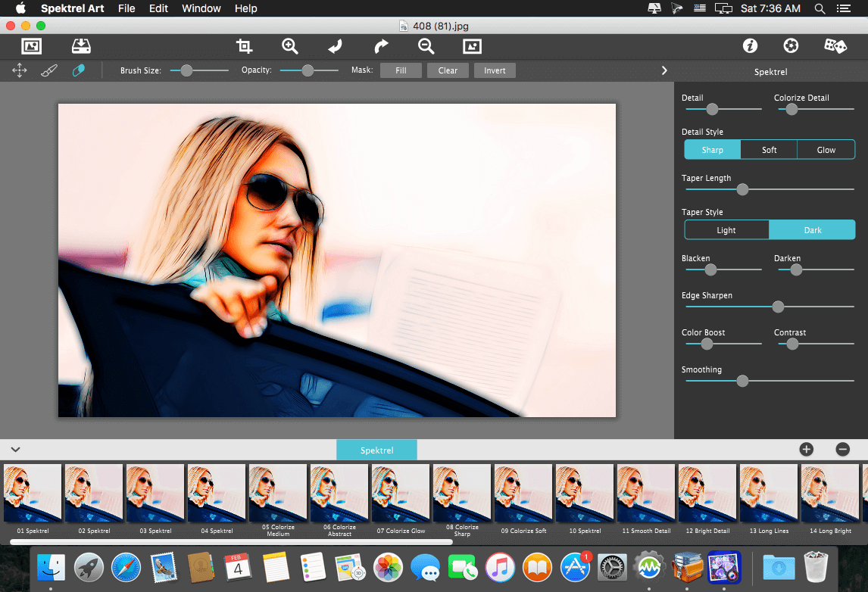Open the App Store dock icon
The image size is (868, 592).
575,568
